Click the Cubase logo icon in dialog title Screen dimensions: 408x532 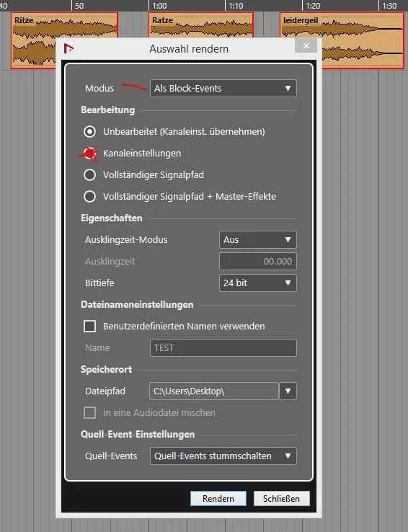click(x=69, y=48)
